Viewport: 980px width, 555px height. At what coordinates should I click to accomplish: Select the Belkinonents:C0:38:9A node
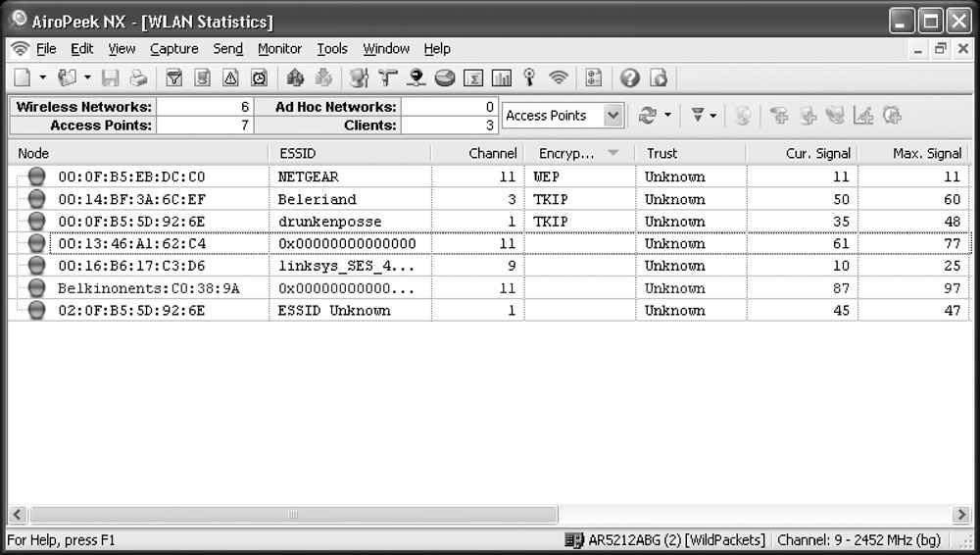149,288
